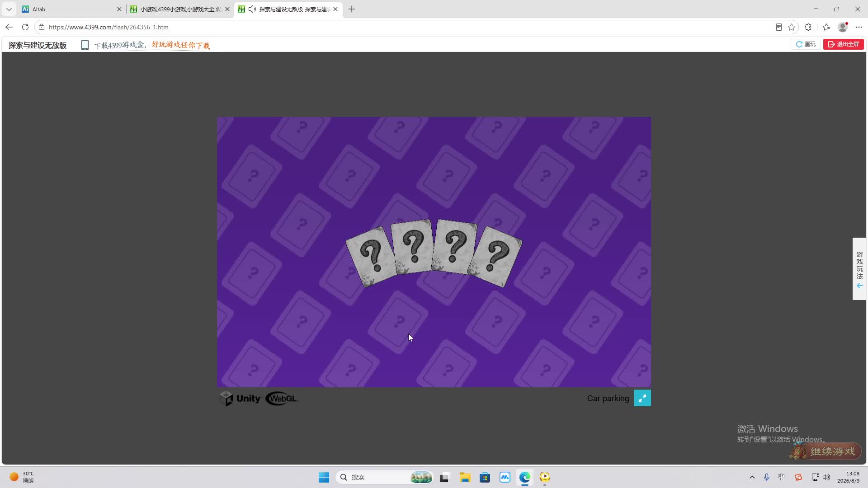Click the 重玩 replay button
This screenshot has width=868, height=488.
tap(806, 44)
